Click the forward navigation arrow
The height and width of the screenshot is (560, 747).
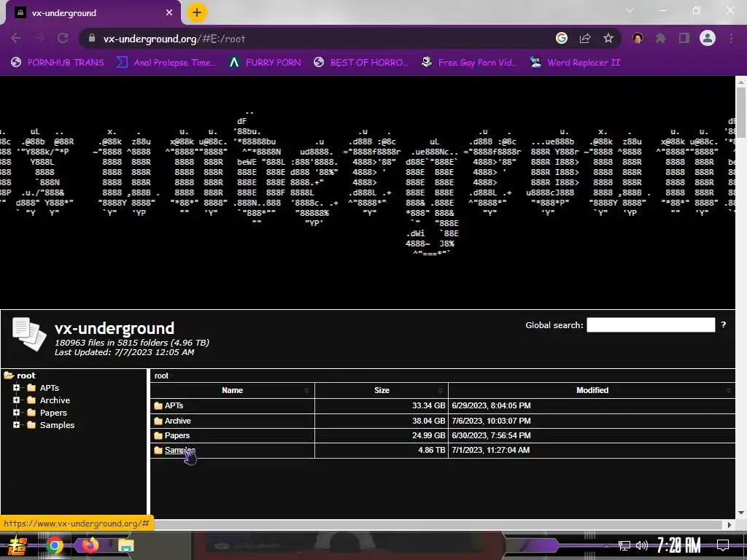click(x=39, y=38)
